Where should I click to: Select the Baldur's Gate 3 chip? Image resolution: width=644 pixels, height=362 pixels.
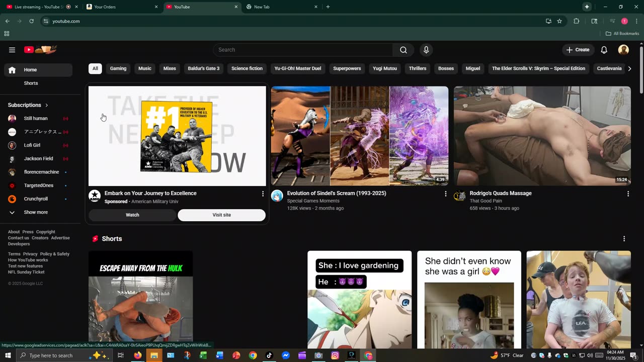[204, 68]
